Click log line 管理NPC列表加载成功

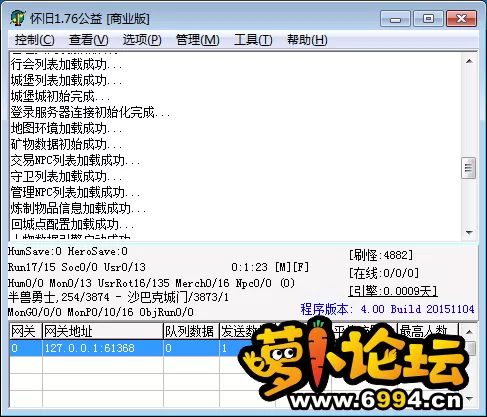[x=75, y=192]
